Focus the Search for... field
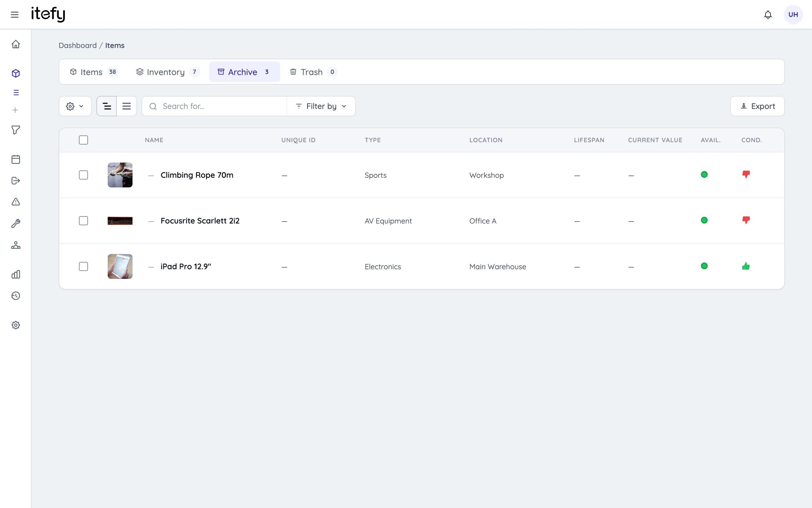 [214, 106]
